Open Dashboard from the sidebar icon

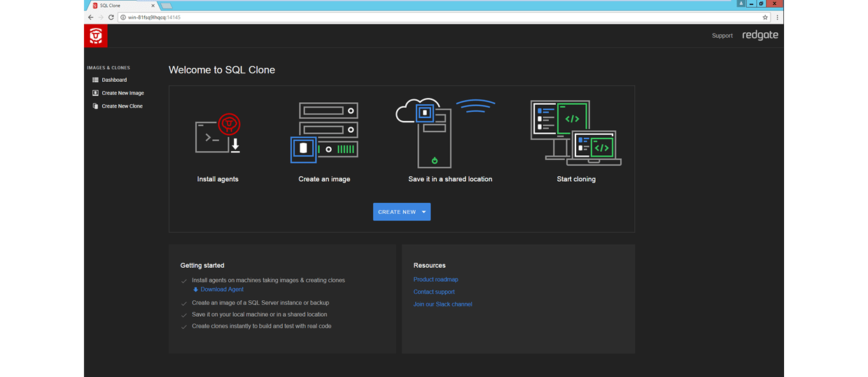point(95,80)
